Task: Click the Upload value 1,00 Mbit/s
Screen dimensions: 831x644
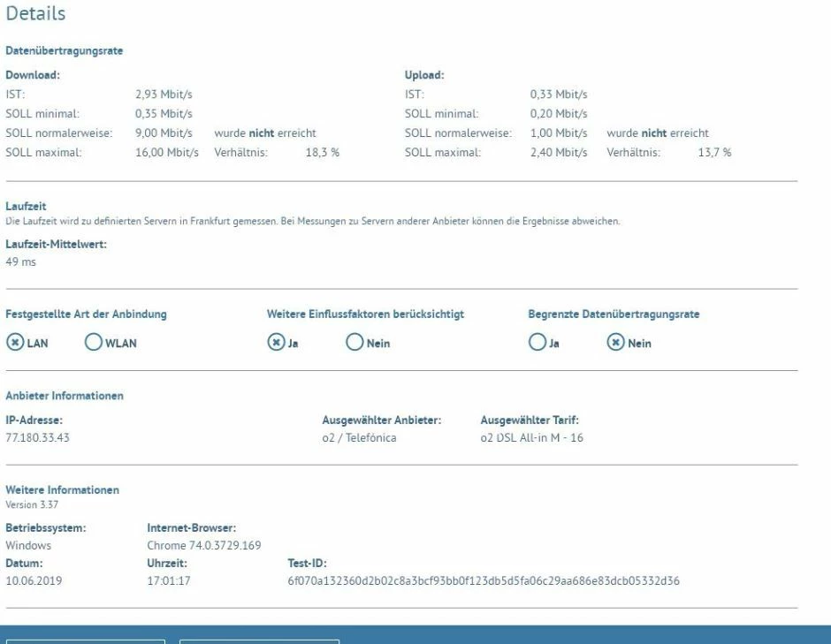Action: click(559, 133)
